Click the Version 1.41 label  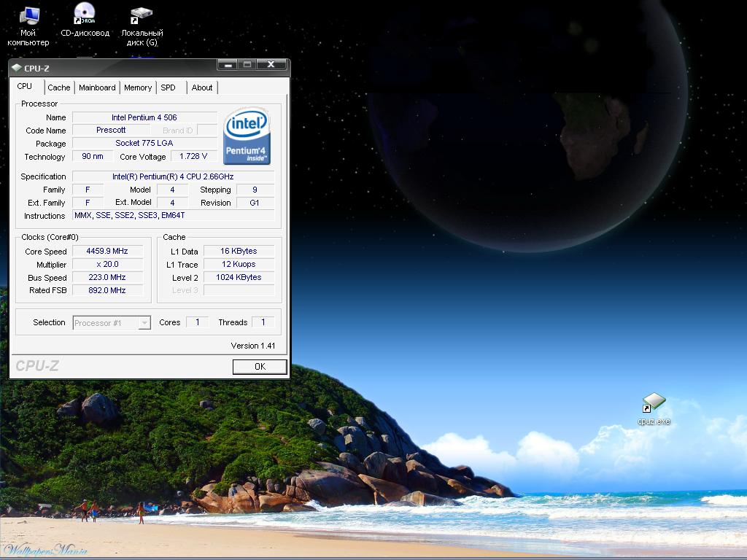point(253,346)
